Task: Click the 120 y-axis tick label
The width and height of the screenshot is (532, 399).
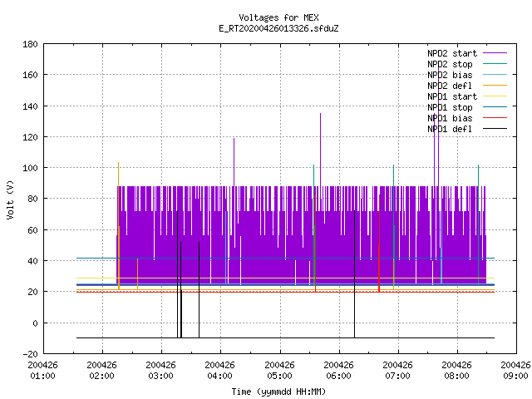Action: pos(30,137)
